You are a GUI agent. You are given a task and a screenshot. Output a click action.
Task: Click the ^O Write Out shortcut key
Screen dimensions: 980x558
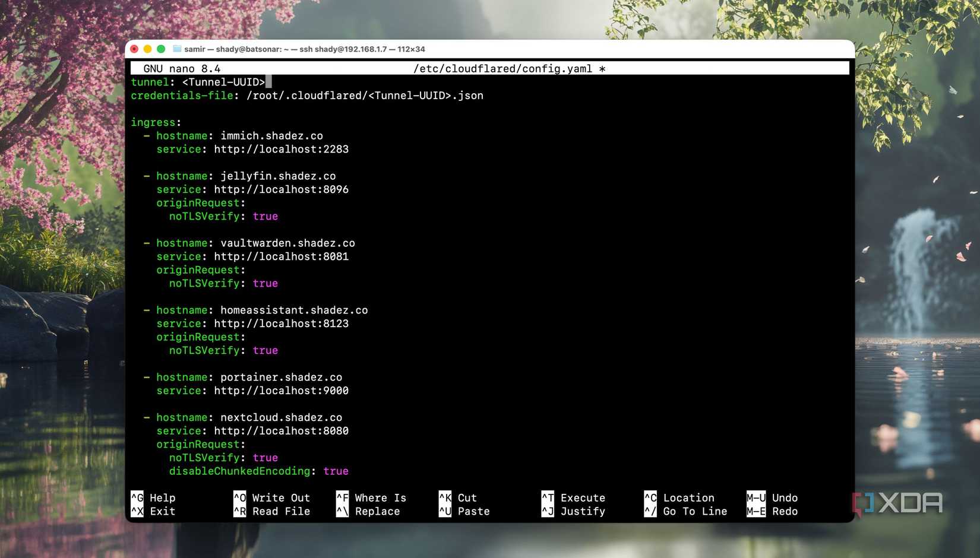coord(239,497)
